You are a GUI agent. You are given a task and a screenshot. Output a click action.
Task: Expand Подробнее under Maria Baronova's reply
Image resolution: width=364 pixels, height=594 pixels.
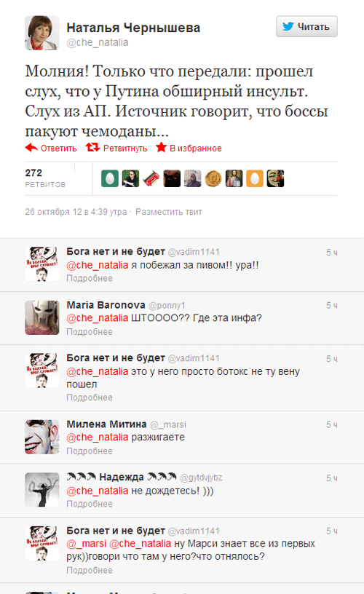90,331
